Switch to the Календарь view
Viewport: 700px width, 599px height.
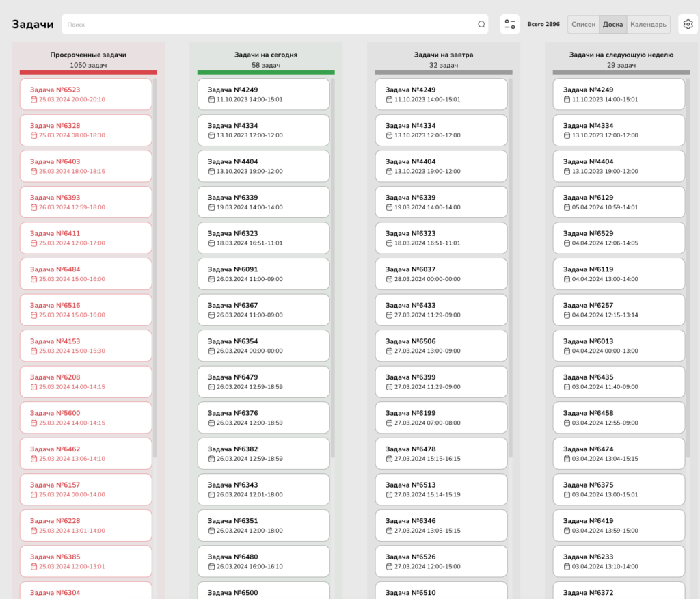click(648, 25)
